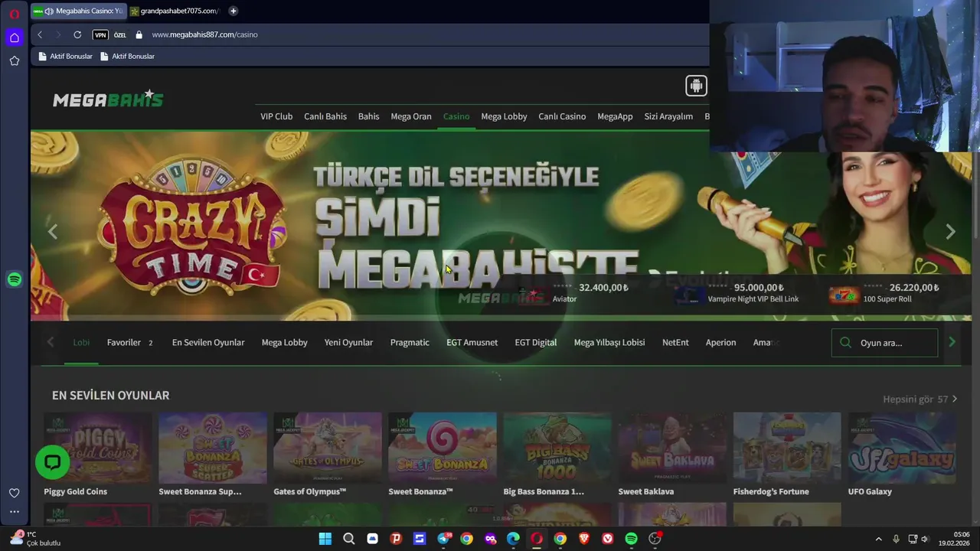
Task: Select the Aperion category
Action: pyautogui.click(x=720, y=342)
